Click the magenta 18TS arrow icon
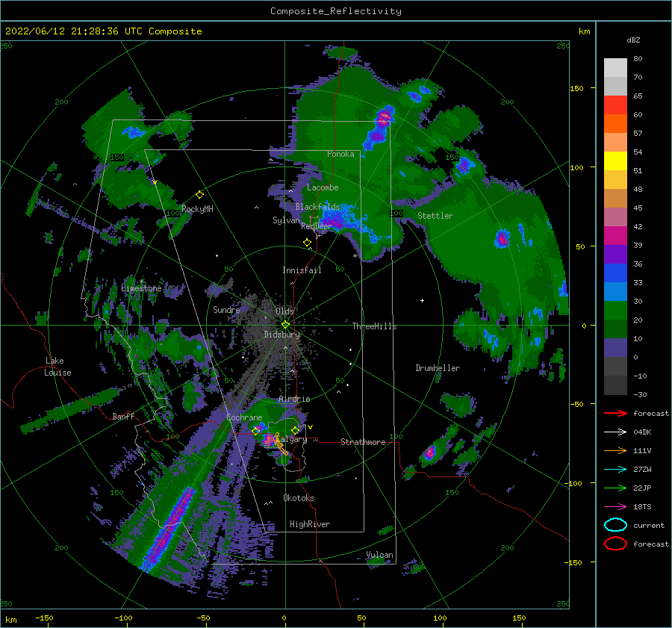Viewport: 672px width, 628px height. point(615,507)
